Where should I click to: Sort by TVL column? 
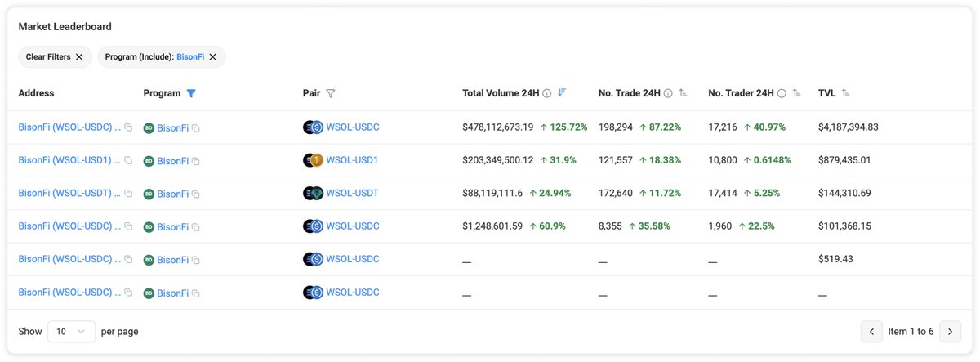click(845, 93)
